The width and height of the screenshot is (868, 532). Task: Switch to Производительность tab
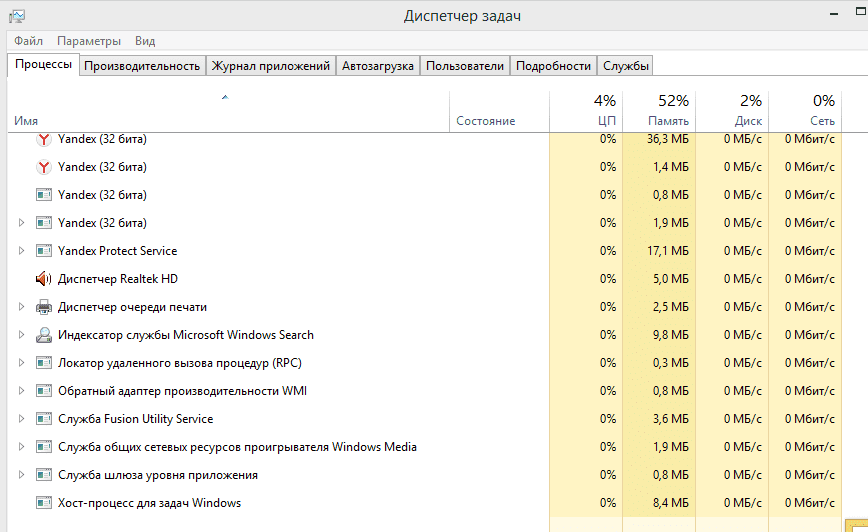(142, 66)
